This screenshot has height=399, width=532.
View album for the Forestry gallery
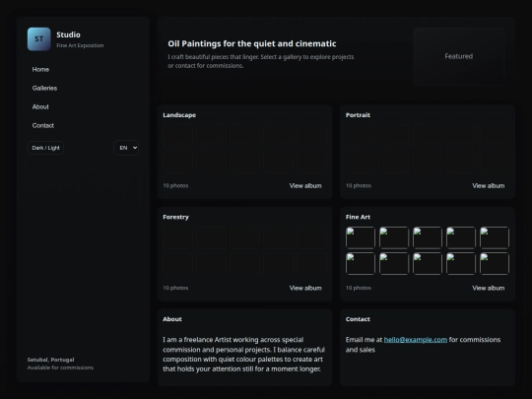pos(305,288)
